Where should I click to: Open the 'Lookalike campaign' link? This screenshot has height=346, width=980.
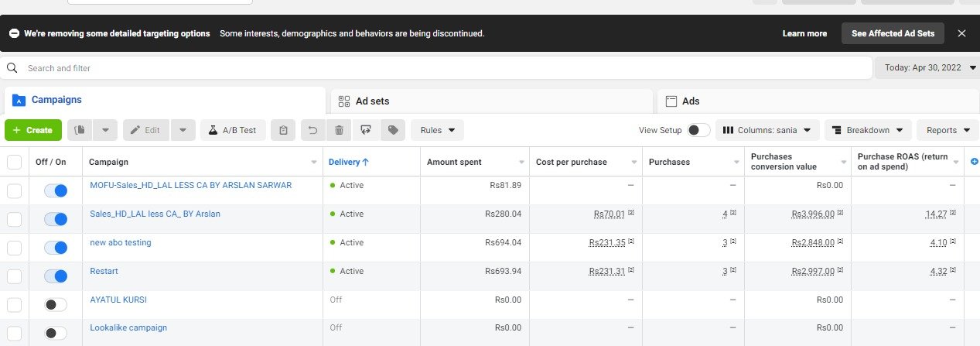coord(128,327)
